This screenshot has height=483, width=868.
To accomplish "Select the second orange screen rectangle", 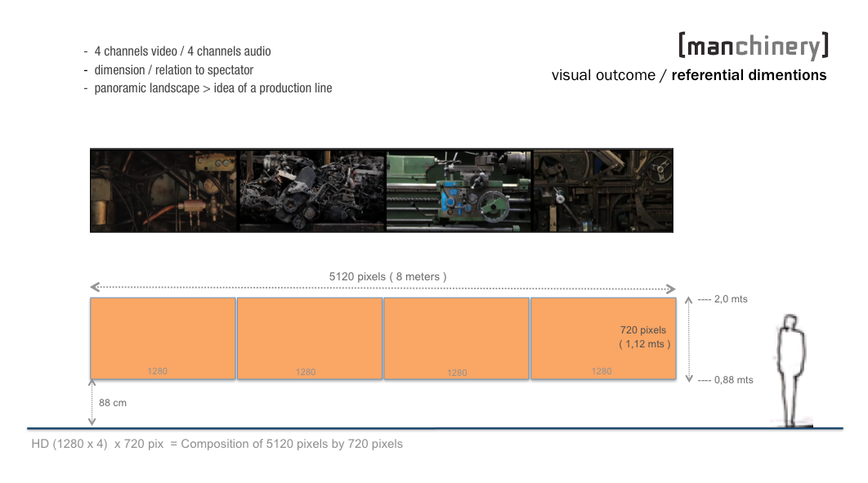I will click(x=310, y=338).
